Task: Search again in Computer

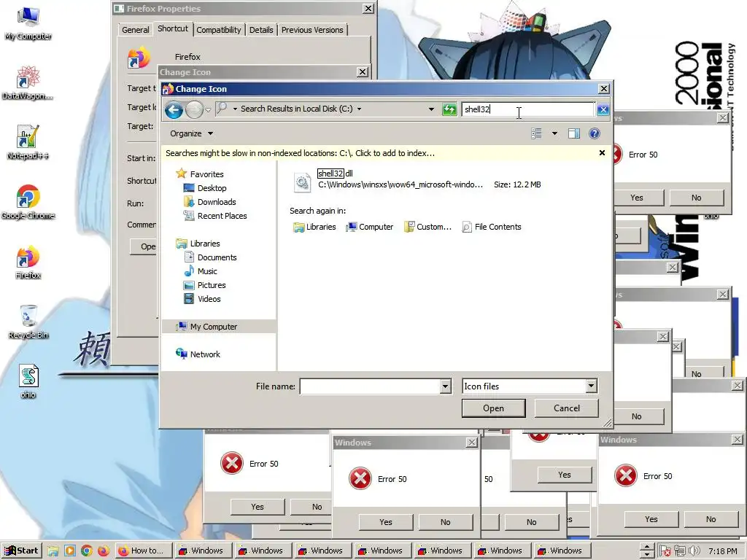Action: click(370, 227)
